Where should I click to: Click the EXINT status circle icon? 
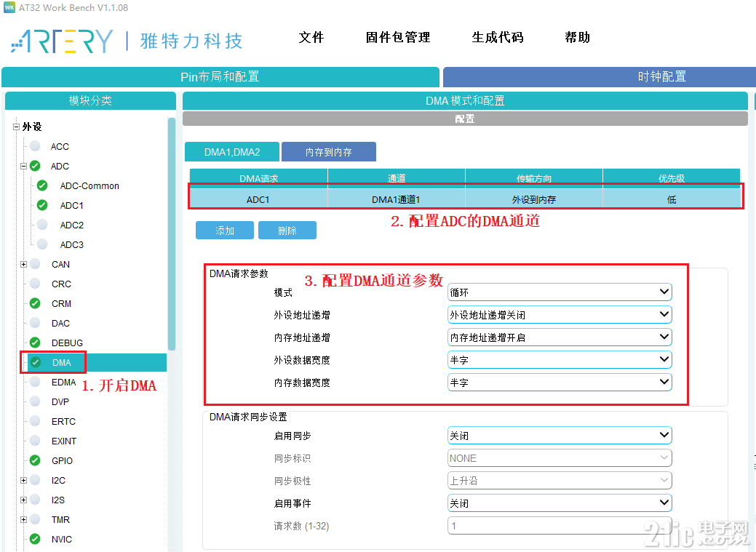click(x=35, y=441)
